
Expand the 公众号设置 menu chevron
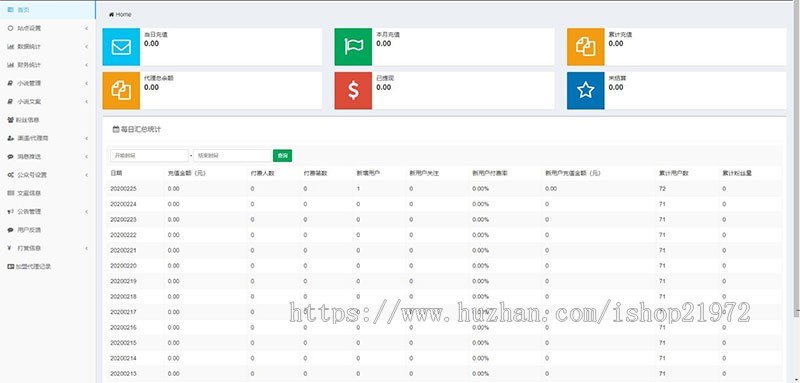click(87, 175)
